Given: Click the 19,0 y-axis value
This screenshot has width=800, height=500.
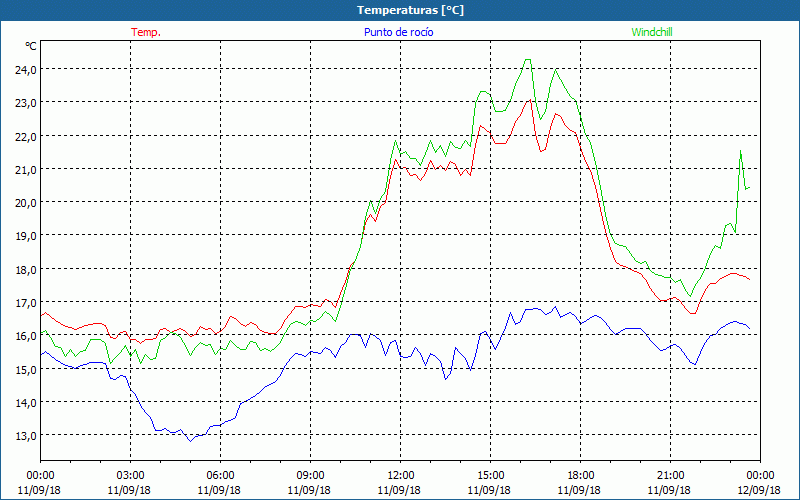Looking at the screenshot, I should click(26, 236).
